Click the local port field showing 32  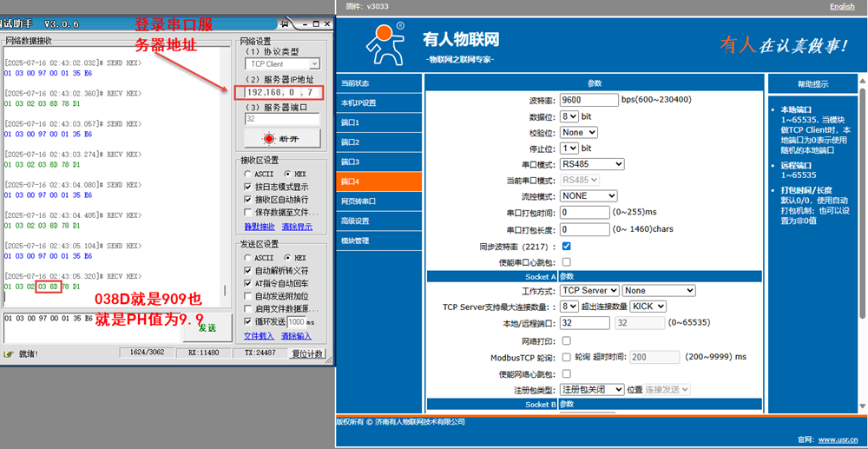(584, 322)
